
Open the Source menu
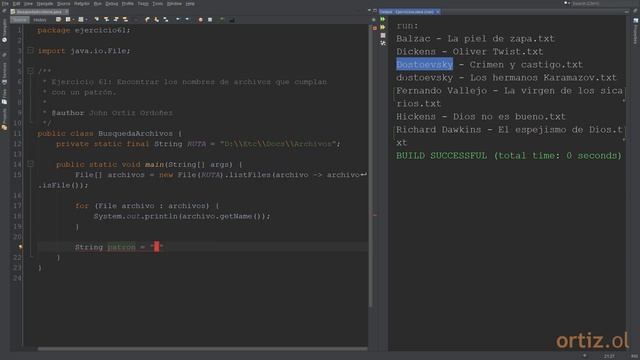tap(63, 4)
